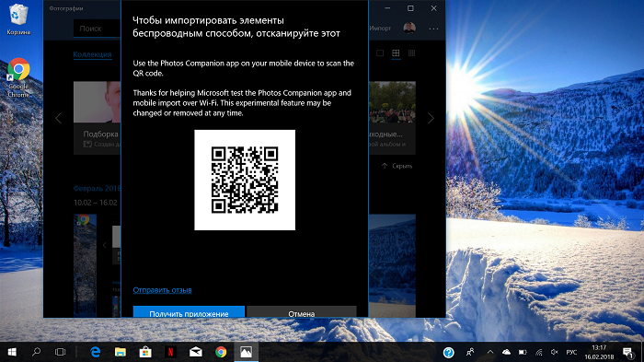Open the three-dots more options menu
Screen dimensions: 644x362
coord(433,29)
